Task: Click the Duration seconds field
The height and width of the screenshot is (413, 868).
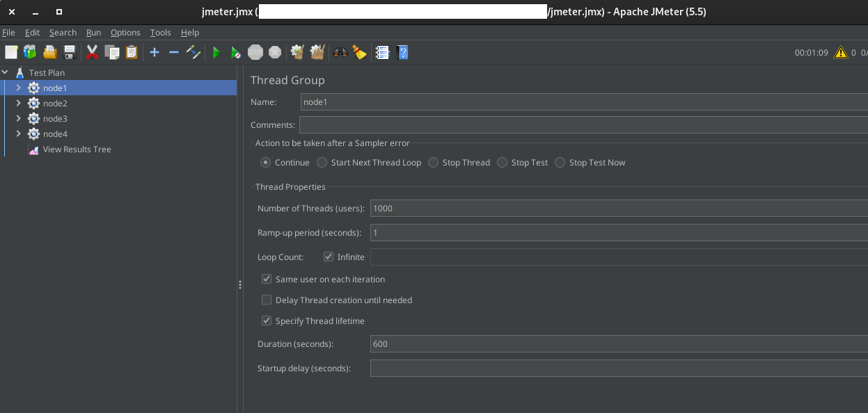Action: pyautogui.click(x=619, y=344)
